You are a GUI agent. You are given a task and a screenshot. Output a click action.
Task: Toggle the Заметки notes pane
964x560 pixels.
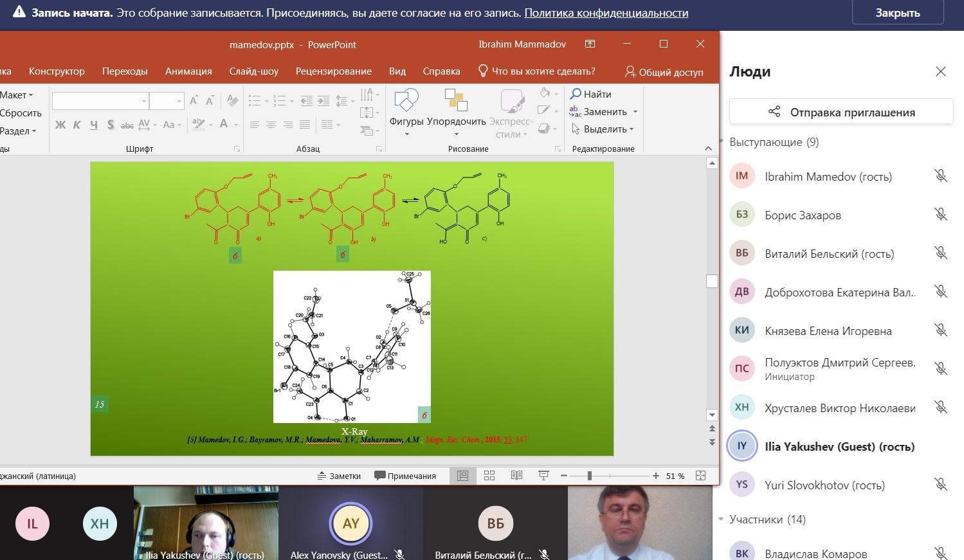(x=339, y=476)
